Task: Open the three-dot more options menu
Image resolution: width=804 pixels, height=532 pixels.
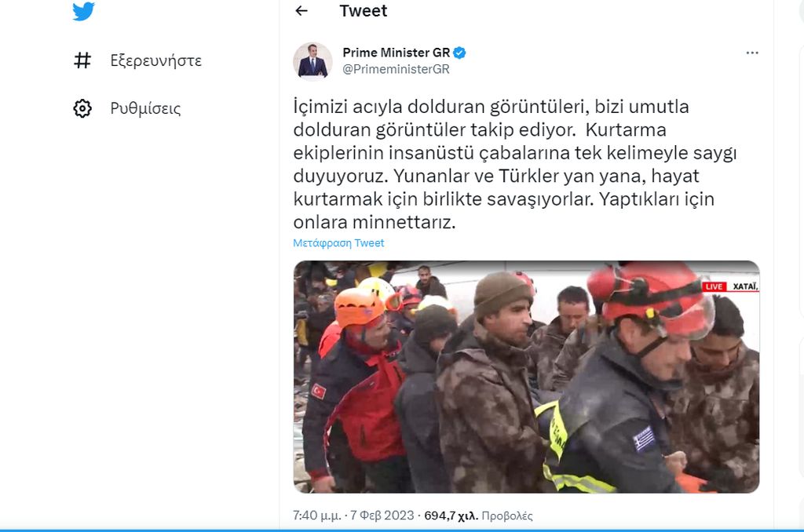Action: [x=752, y=53]
